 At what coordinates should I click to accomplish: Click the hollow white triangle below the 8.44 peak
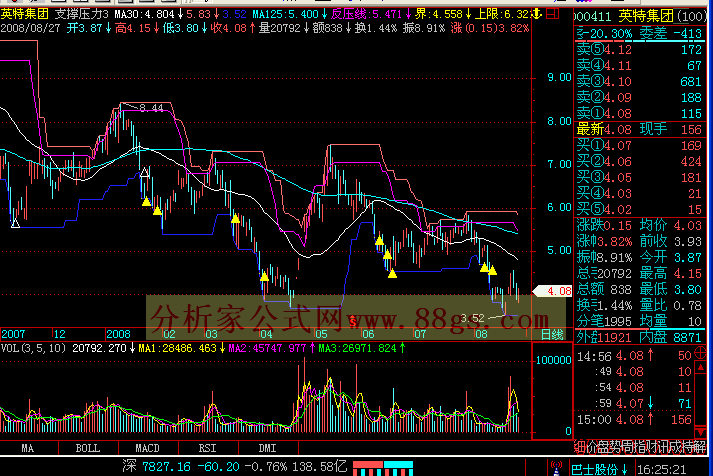tap(145, 172)
